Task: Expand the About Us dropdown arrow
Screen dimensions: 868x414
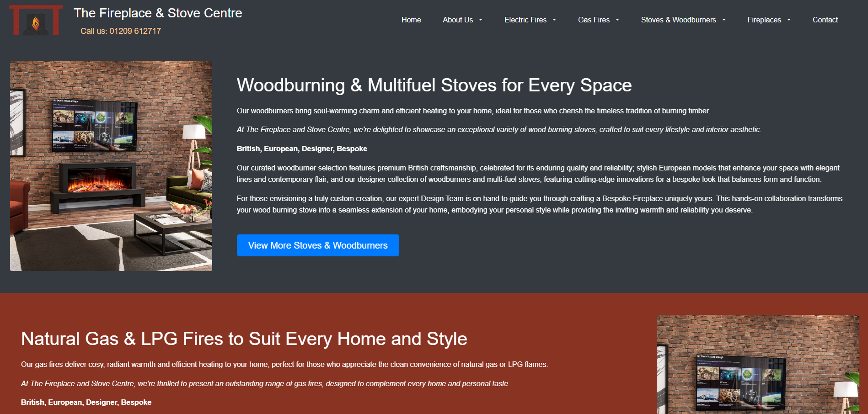Action: (x=481, y=20)
